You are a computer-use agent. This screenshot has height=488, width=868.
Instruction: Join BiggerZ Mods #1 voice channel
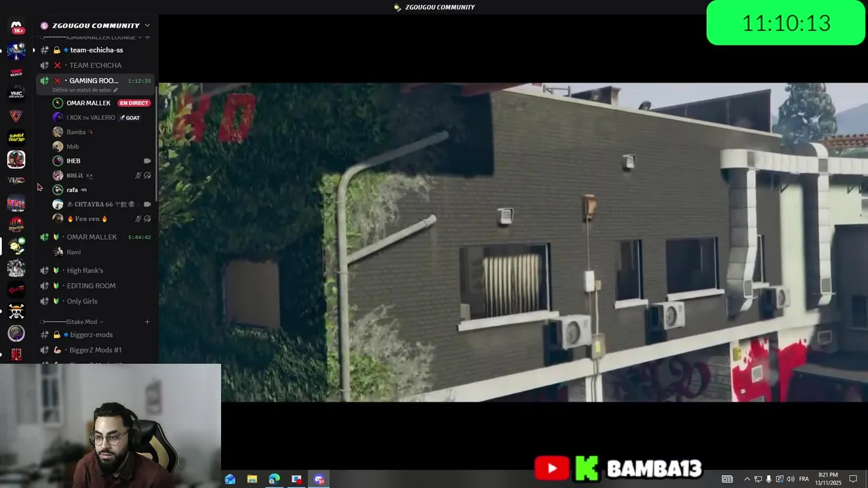(96, 350)
